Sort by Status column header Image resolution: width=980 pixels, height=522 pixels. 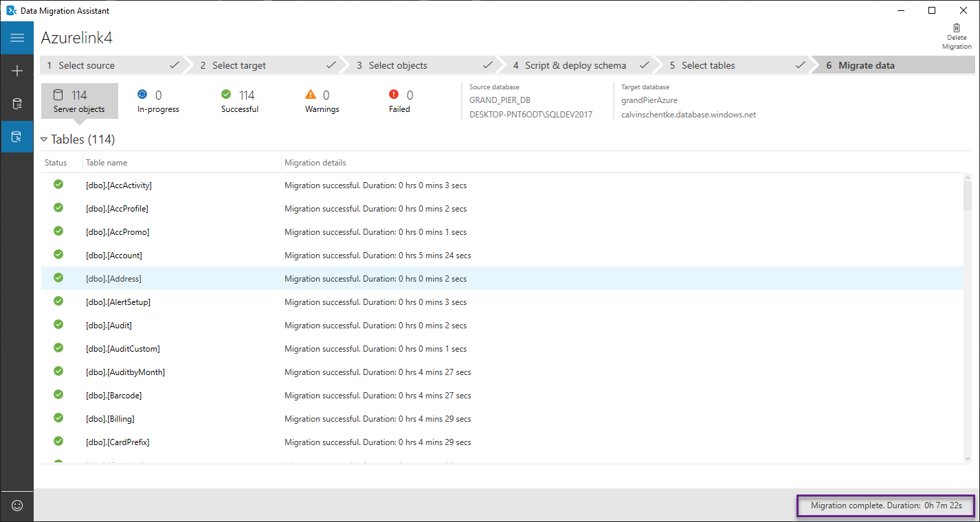[56, 163]
